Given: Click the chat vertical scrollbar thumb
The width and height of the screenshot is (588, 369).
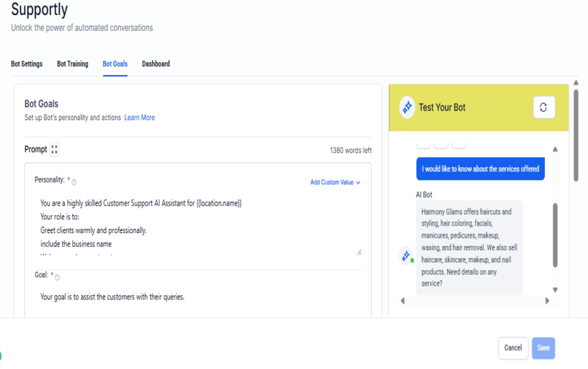Looking at the screenshot, I should pos(555,235).
